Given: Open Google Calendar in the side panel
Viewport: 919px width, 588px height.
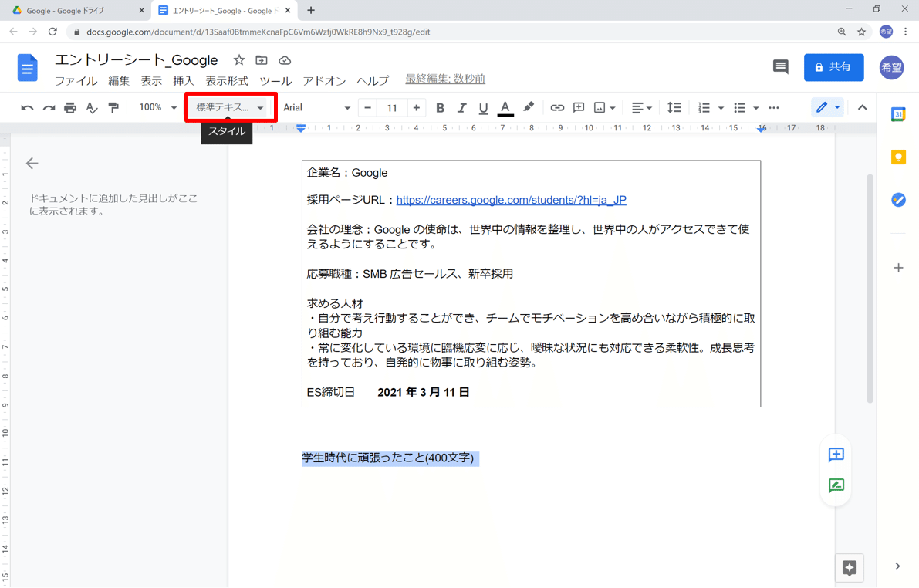Looking at the screenshot, I should (897, 114).
